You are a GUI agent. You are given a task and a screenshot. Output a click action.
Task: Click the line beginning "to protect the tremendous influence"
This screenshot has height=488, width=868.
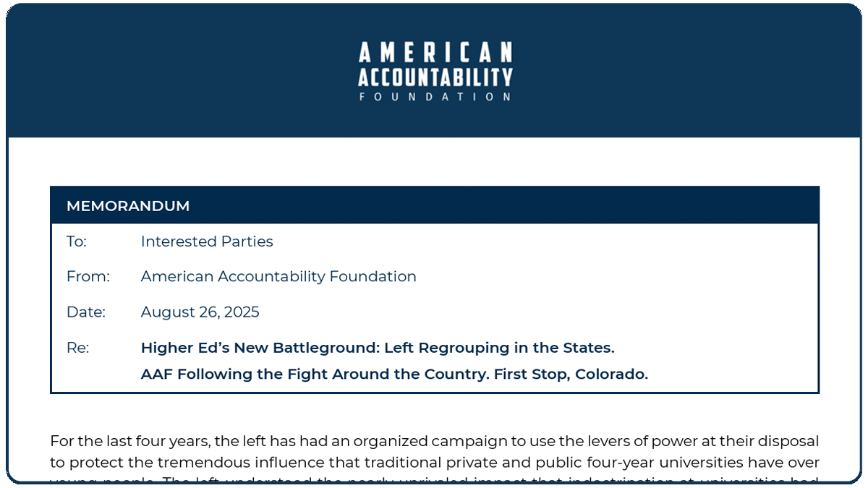tap(434, 462)
